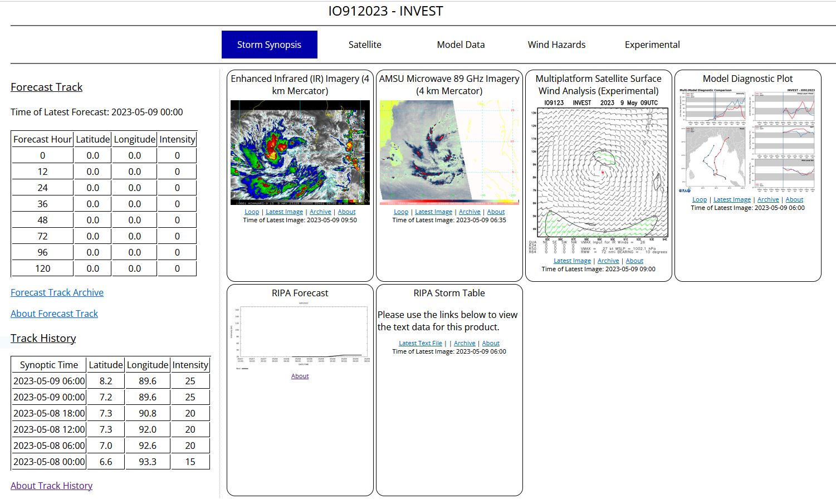Screen dimensions: 836x504
Task: Play the Loop under Enhanced Infrared imagery
Action: (x=252, y=212)
